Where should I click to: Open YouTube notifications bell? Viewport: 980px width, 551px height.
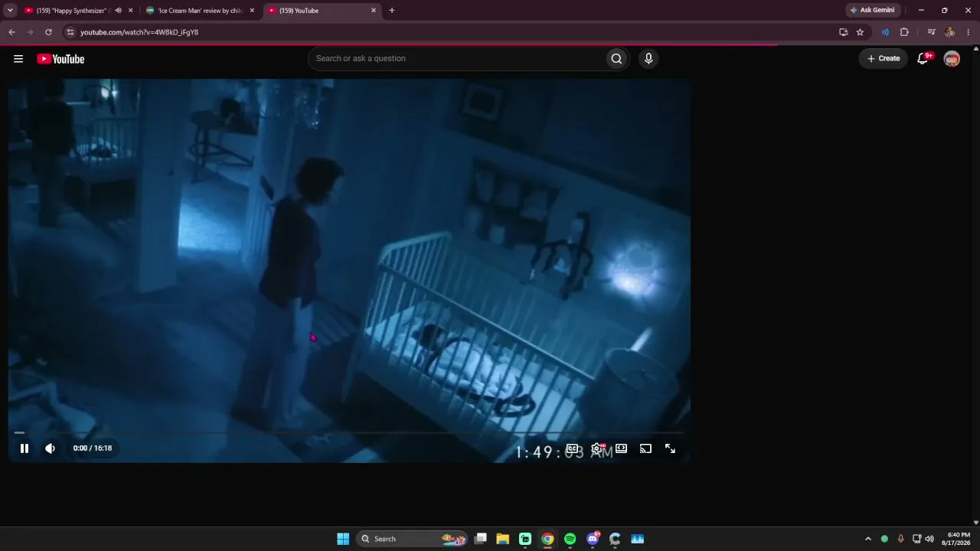click(x=923, y=59)
